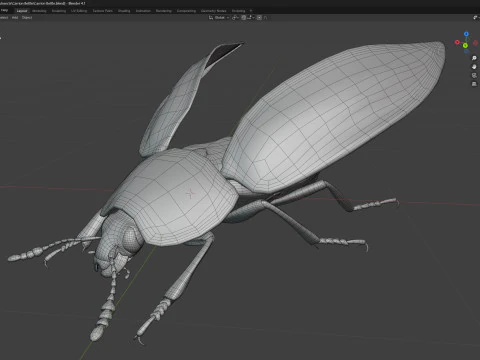Screen dimensions: 480x360
Task: Open the Global transform orientation dropdown
Action: pyautogui.click(x=221, y=18)
